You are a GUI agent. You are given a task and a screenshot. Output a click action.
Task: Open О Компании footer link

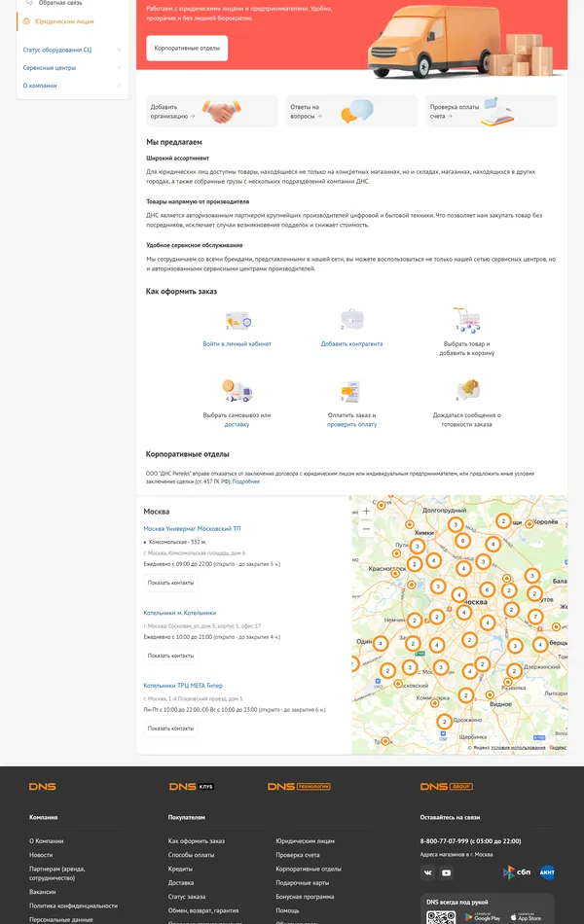pos(46,841)
